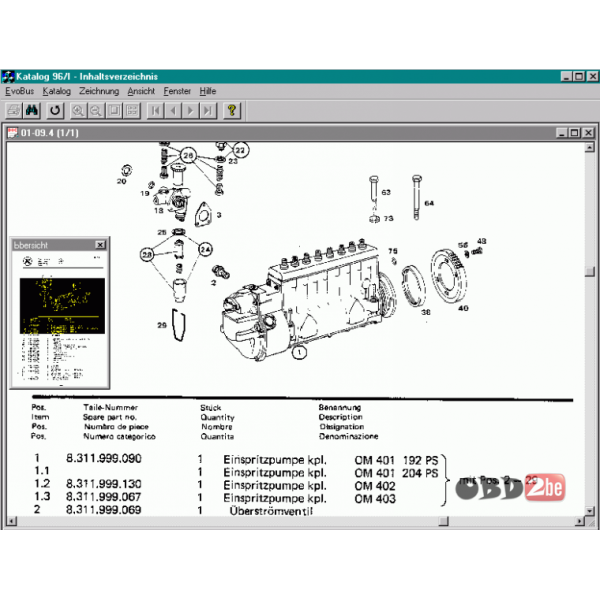The width and height of the screenshot is (600, 600).
Task: Click the black overview thumbnail in Übersicht panel
Action: (x=62, y=306)
